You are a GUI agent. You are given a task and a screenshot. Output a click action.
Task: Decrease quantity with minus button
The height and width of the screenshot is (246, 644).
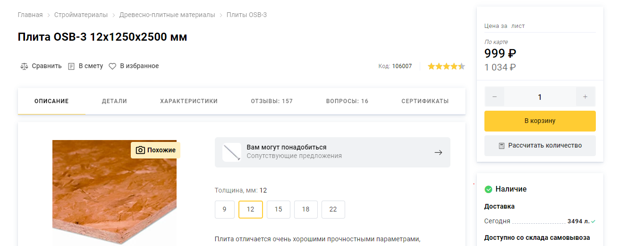tap(494, 97)
